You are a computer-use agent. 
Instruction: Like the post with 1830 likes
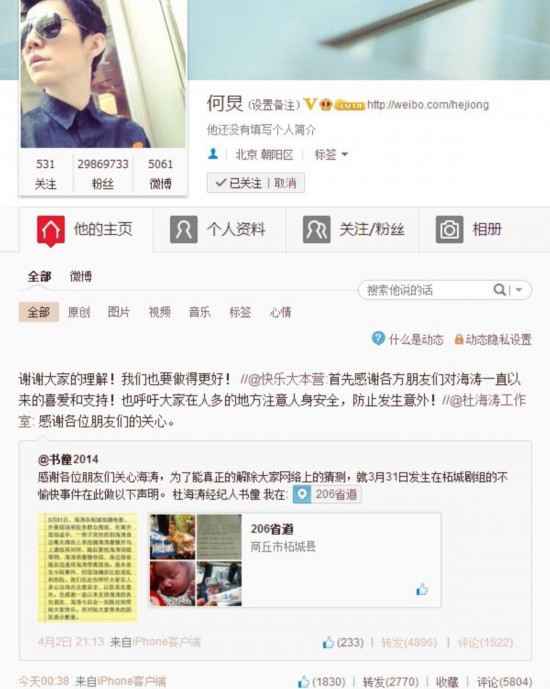[x=304, y=682]
